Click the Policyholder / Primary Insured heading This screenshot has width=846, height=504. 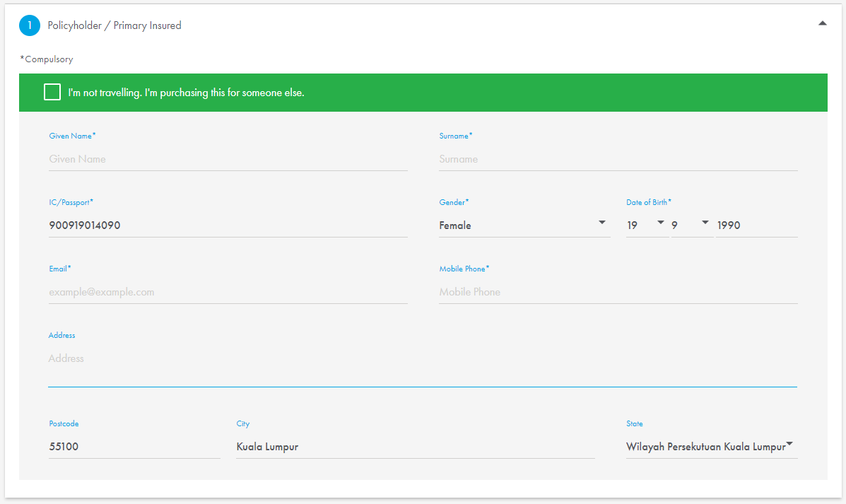(114, 25)
